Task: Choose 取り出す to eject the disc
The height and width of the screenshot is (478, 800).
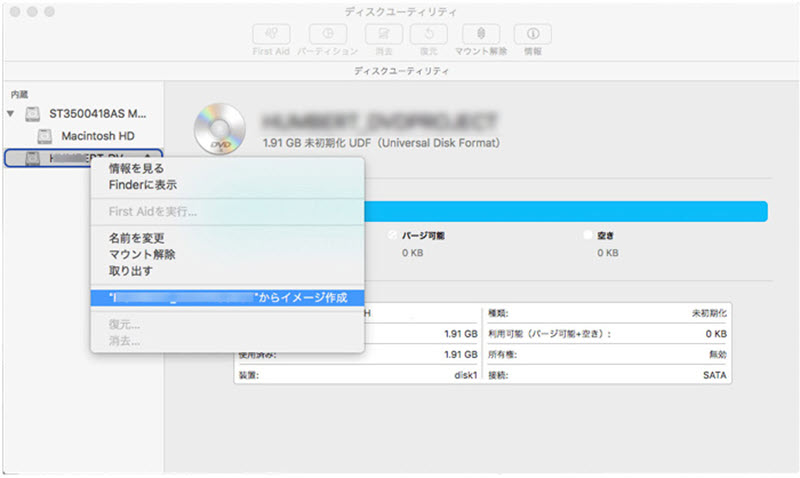Action: pos(130,270)
